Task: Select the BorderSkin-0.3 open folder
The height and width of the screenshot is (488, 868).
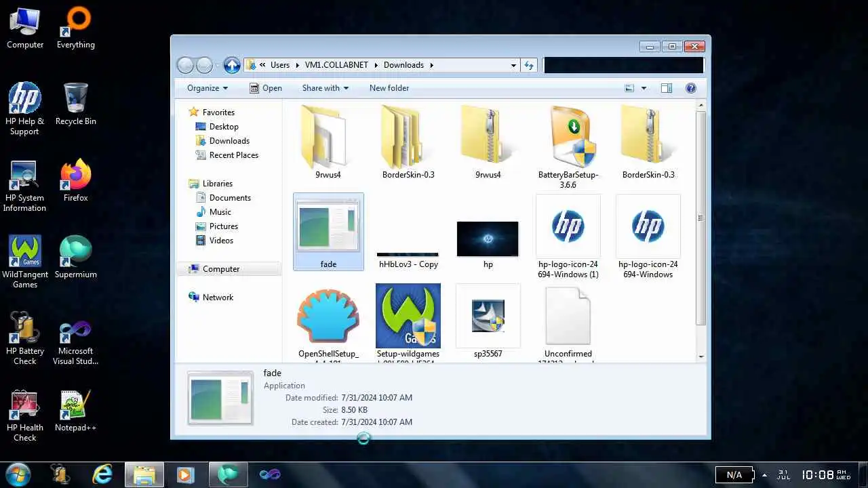Action: click(x=408, y=142)
